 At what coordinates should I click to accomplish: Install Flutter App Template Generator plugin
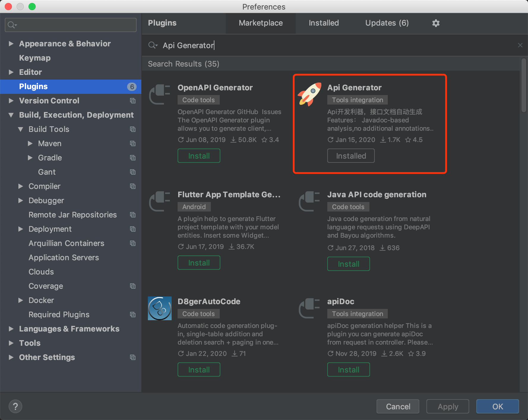coord(199,263)
